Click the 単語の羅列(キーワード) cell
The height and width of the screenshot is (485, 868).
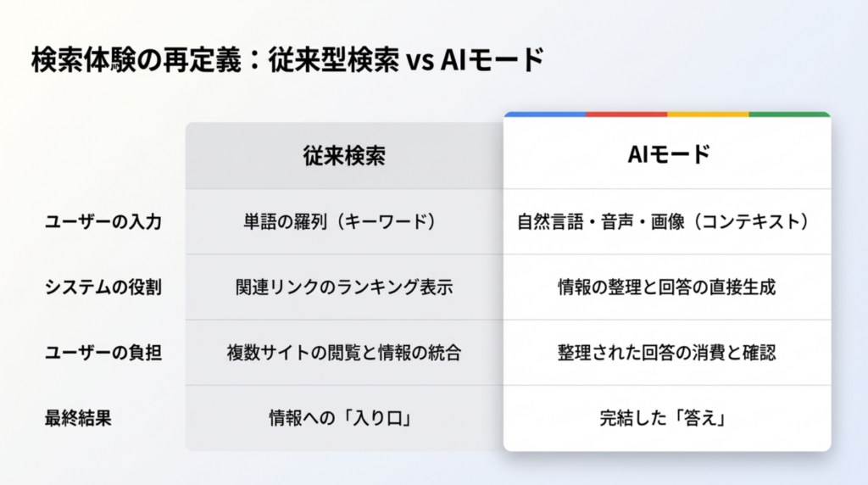coord(343,222)
